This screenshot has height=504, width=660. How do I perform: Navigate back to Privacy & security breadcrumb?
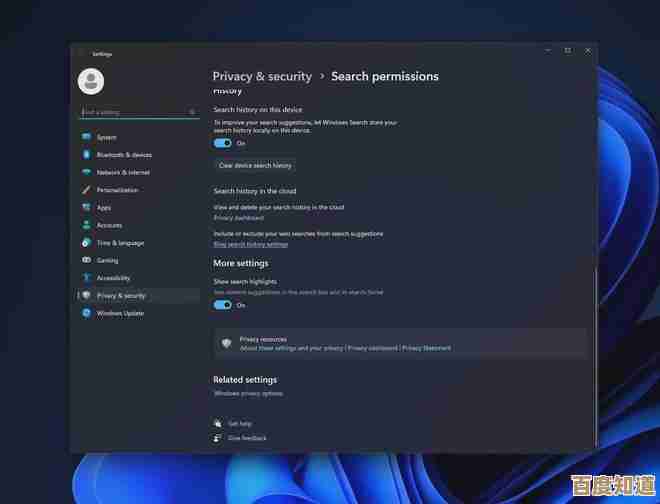tap(262, 76)
